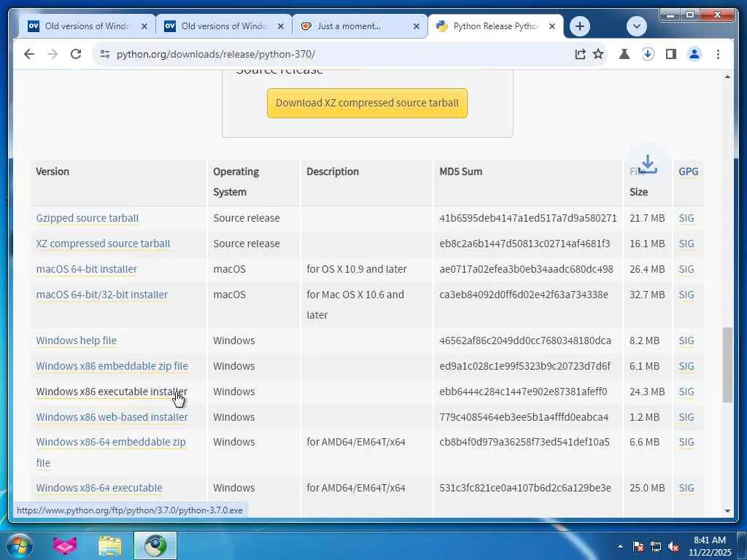
Task: Open SIG for Windows x86 web-based installer
Action: click(x=686, y=417)
